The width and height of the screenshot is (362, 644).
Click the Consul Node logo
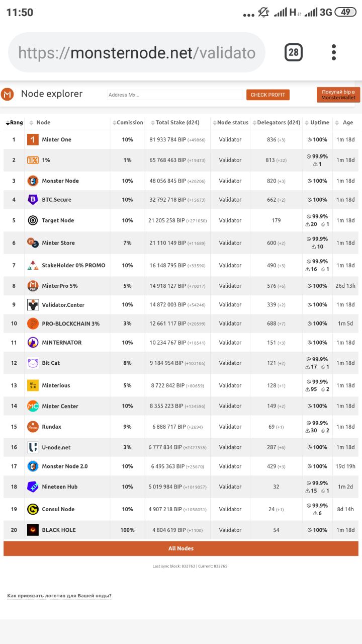[x=33, y=509]
